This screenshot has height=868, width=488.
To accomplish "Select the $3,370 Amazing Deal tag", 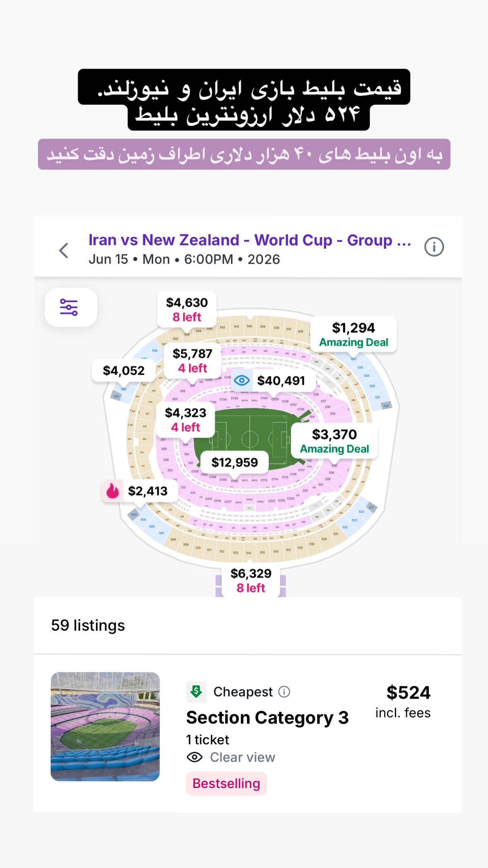I will click(334, 441).
